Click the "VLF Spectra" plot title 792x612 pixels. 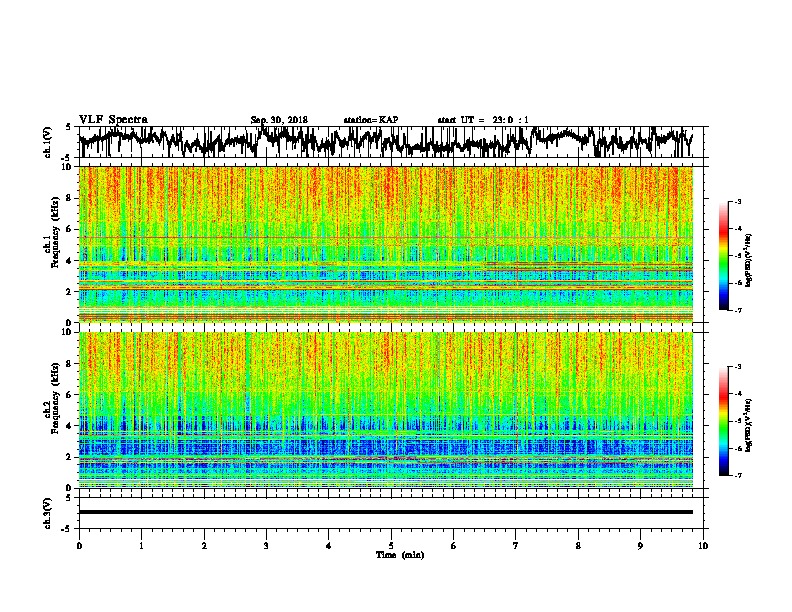click(113, 120)
